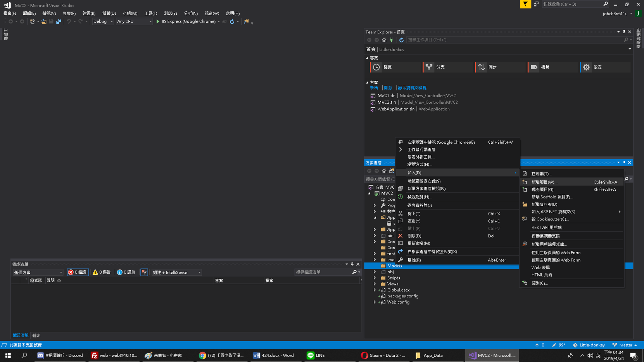Toggle the 0 錯誤 errors filter

(78, 273)
